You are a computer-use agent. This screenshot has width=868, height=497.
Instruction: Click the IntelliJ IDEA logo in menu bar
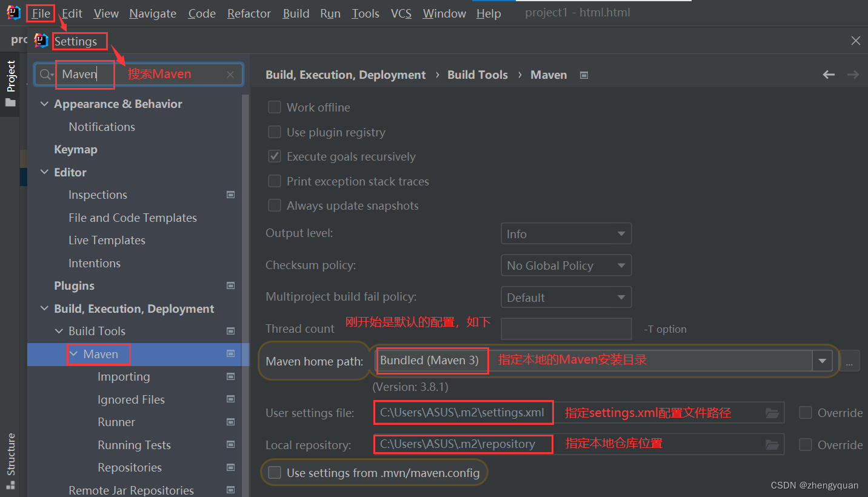coord(13,13)
